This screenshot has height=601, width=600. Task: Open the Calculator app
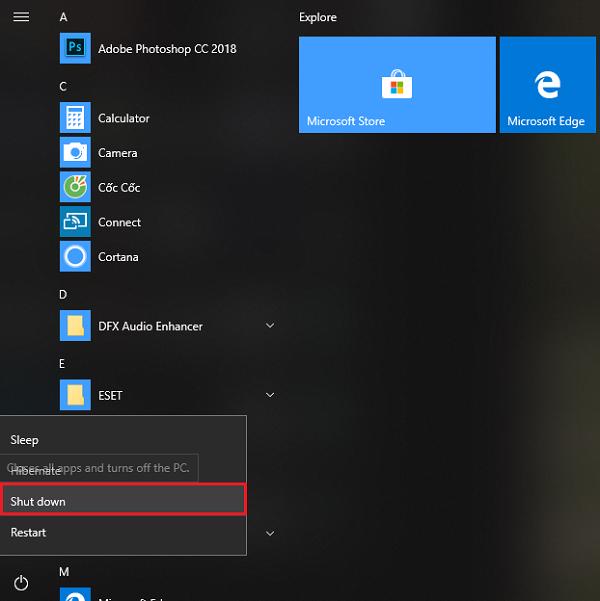pos(123,118)
